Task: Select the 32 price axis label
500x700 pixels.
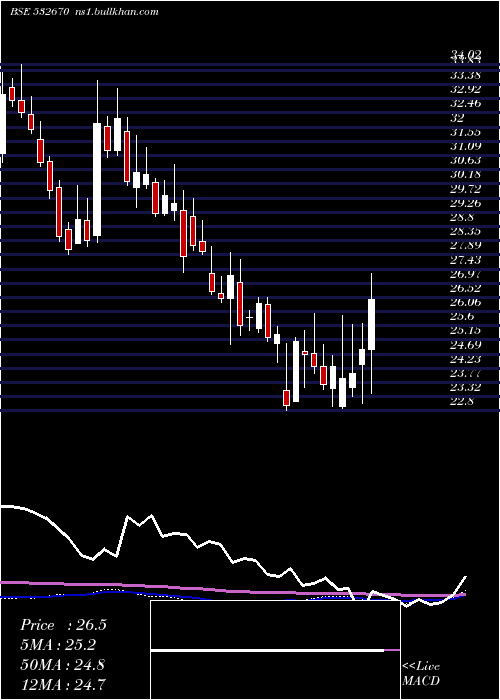Action: (458, 117)
